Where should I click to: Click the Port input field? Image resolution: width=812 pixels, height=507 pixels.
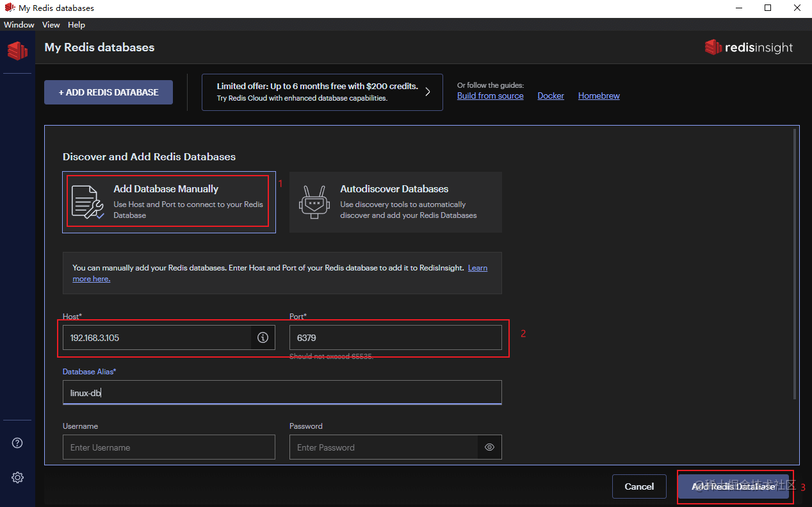coord(396,337)
